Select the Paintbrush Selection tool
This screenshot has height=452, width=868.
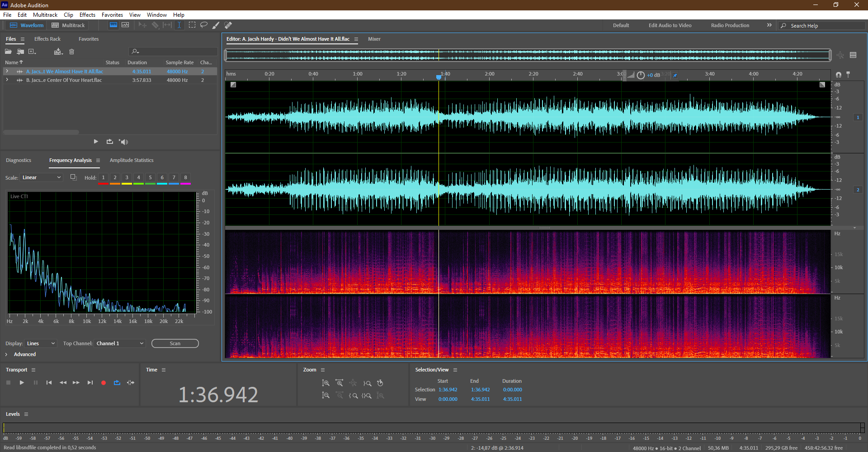(216, 25)
